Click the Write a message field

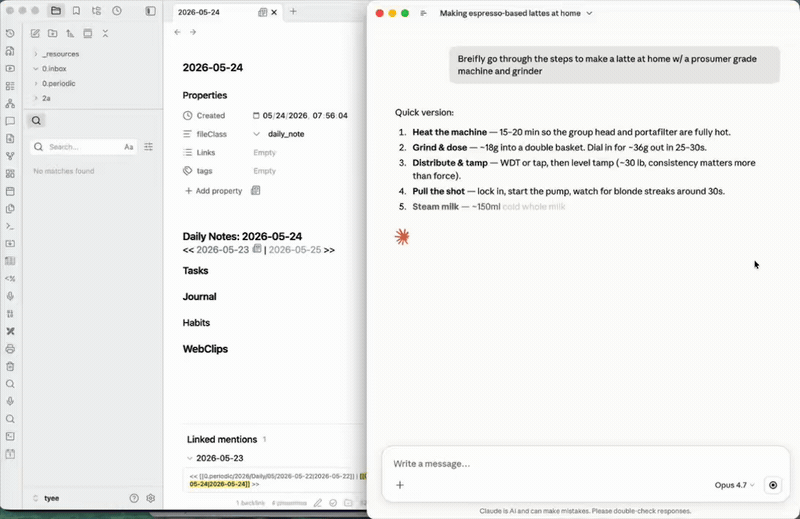tap(585, 463)
